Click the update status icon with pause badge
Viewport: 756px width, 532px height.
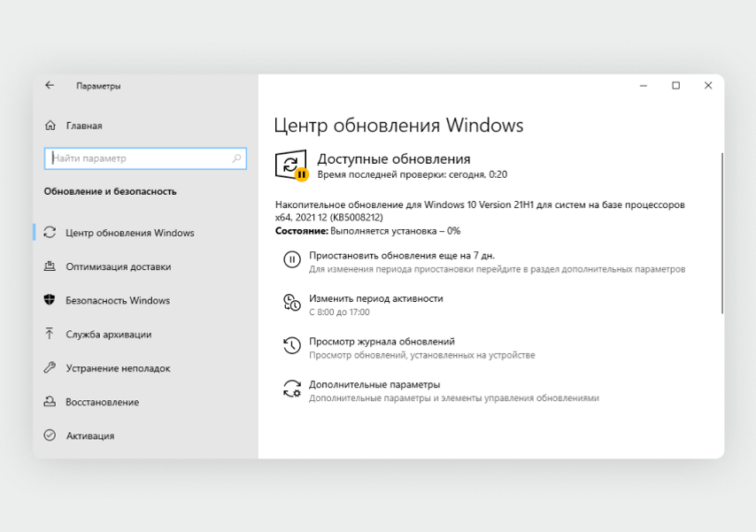(x=291, y=166)
